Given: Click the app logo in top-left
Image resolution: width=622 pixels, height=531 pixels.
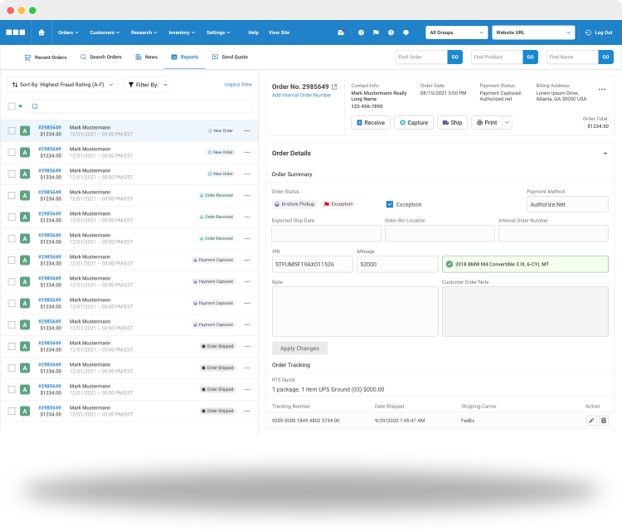Looking at the screenshot, I should click(x=16, y=33).
